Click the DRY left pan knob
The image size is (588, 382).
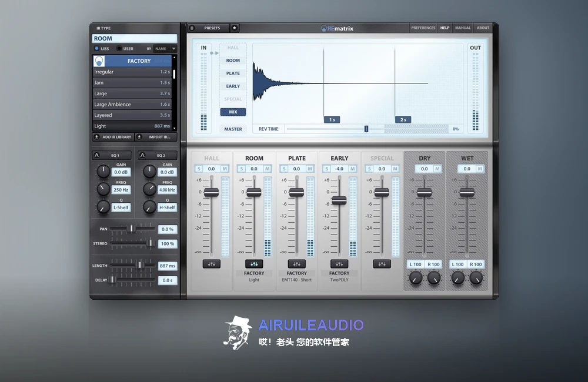(416, 278)
